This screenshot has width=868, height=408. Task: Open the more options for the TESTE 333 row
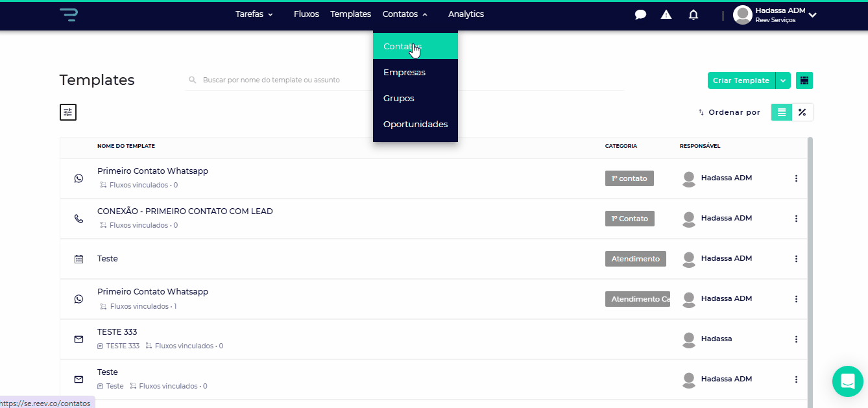click(796, 339)
